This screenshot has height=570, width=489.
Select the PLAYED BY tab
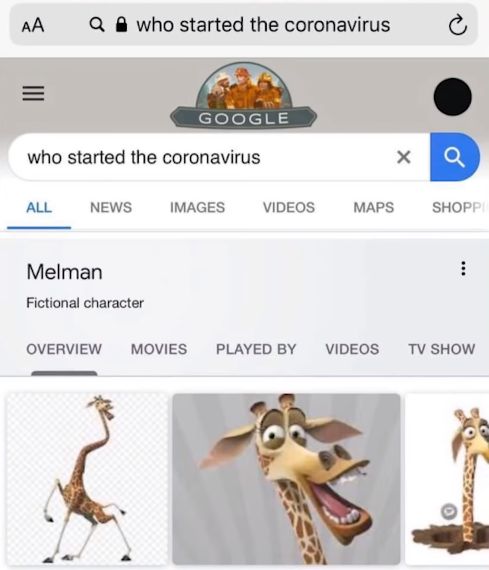point(256,349)
